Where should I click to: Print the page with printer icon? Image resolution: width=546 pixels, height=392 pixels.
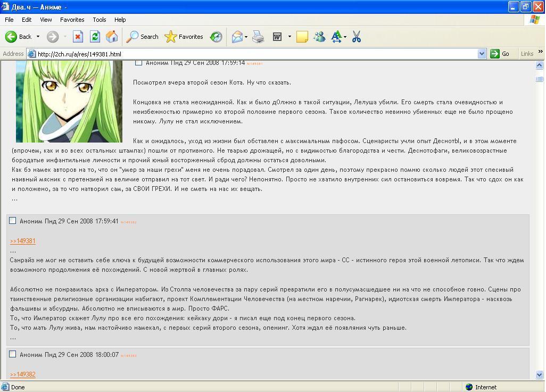[x=258, y=37]
